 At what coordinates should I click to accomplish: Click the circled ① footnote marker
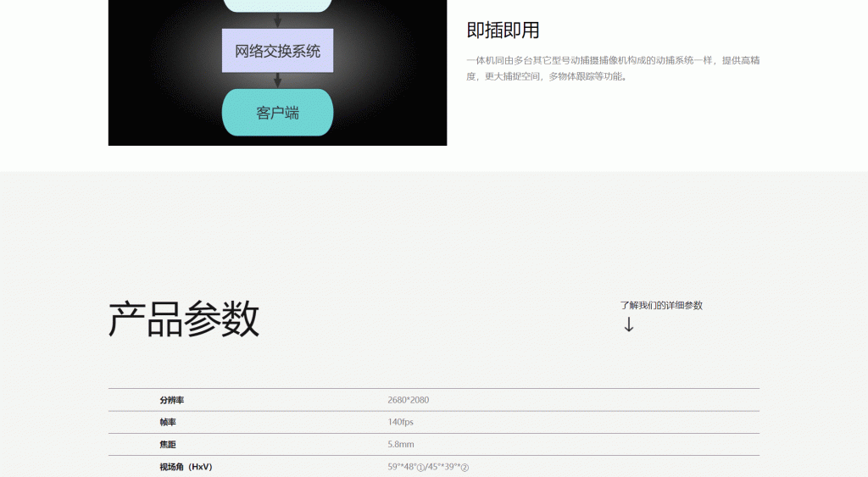pyautogui.click(x=421, y=468)
